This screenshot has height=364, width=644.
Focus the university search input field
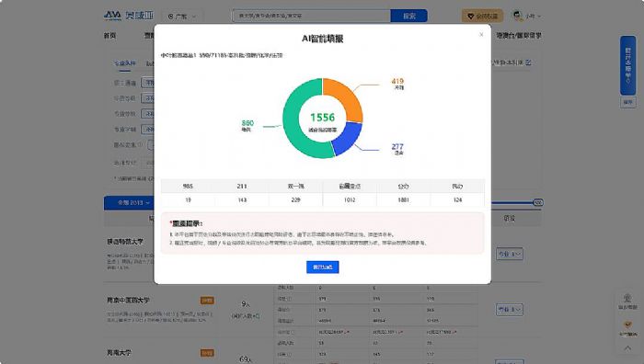(312, 16)
